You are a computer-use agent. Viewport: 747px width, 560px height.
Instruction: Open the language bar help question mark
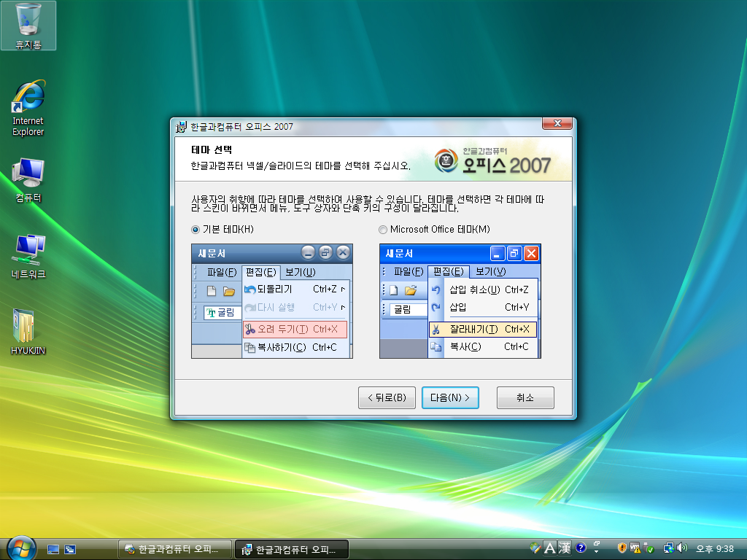click(580, 548)
